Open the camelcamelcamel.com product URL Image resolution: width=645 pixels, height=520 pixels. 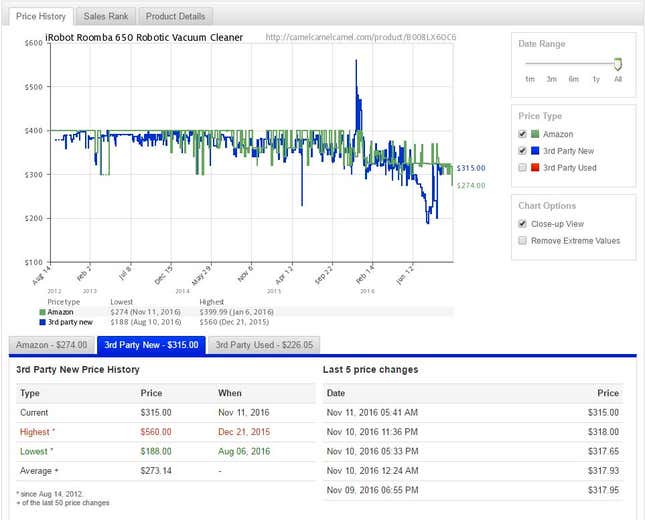[x=361, y=37]
